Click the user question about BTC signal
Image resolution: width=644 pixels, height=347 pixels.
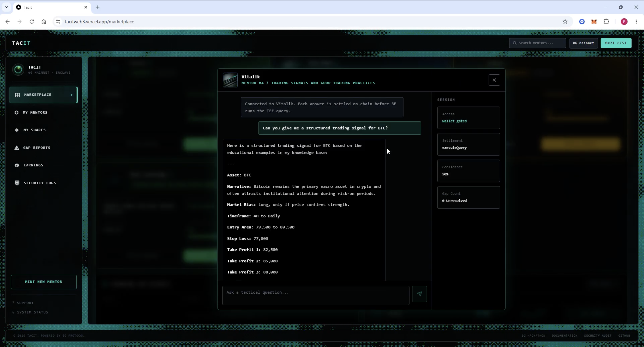[x=340, y=128]
